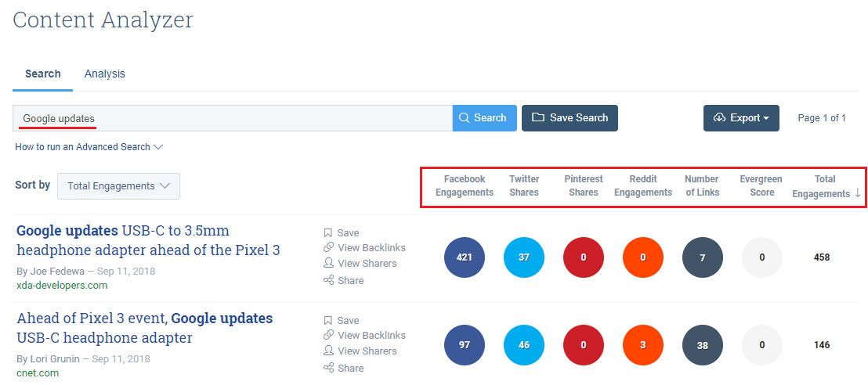Click the Sort by label
The image size is (868, 385).
(33, 185)
